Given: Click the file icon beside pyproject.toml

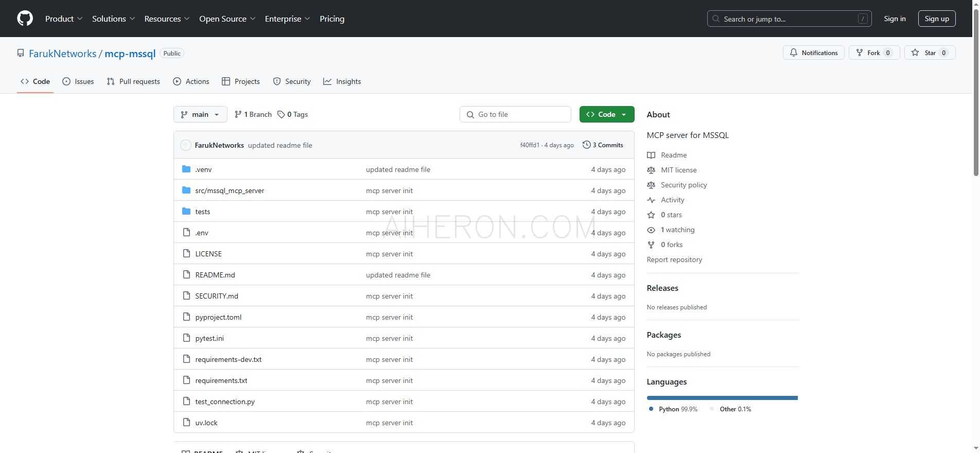Looking at the screenshot, I should 186,317.
